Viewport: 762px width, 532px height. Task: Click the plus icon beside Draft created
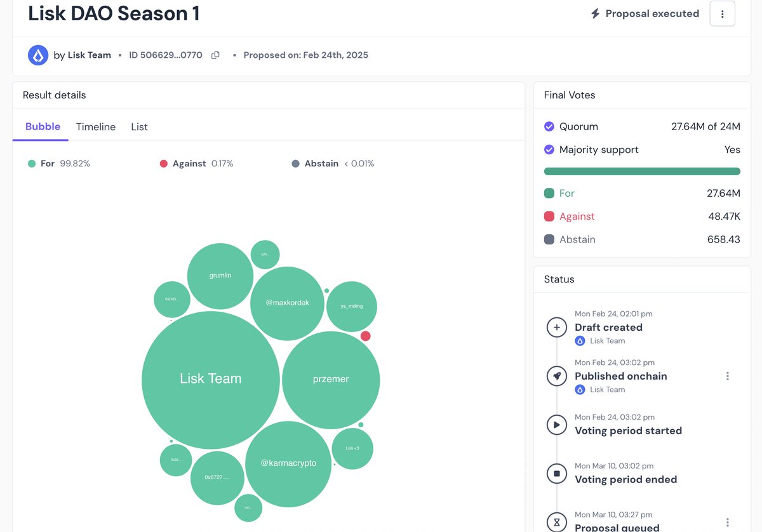(x=557, y=327)
